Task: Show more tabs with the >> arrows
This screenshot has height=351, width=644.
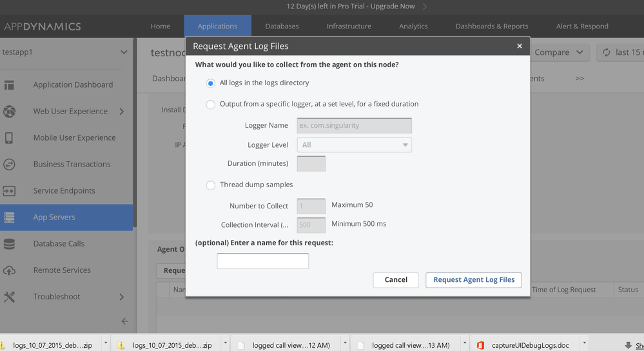Action: [580, 79]
